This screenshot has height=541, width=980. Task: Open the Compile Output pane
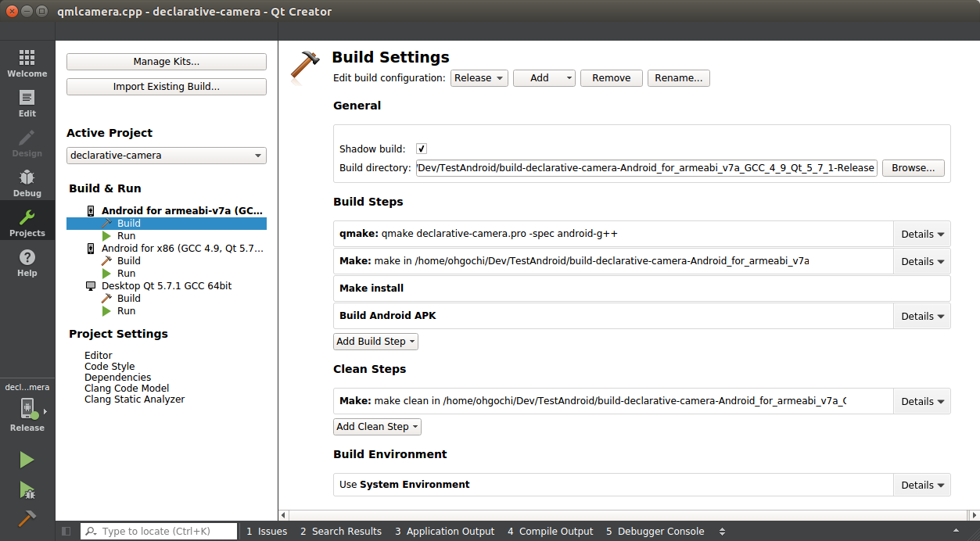[x=551, y=532]
